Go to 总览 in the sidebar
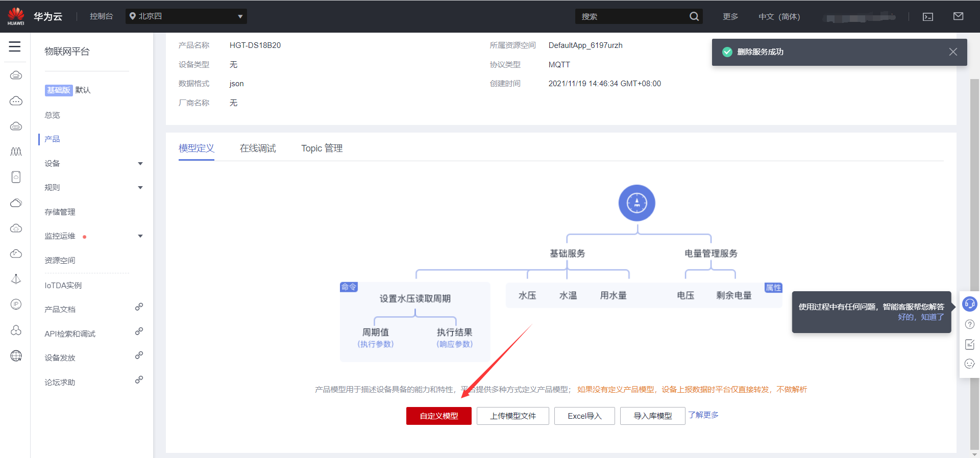The height and width of the screenshot is (458, 980). pyautogui.click(x=52, y=115)
